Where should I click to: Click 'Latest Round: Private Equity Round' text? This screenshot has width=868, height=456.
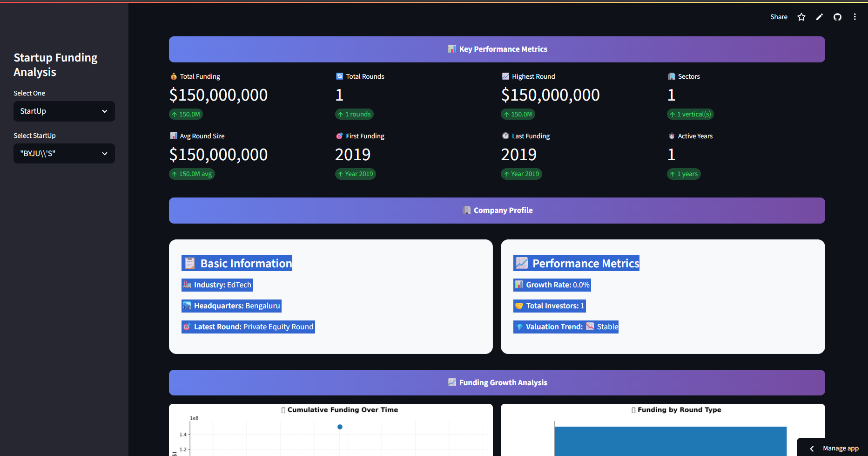click(x=254, y=327)
